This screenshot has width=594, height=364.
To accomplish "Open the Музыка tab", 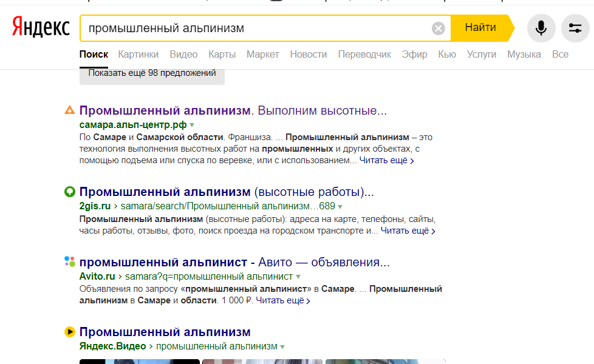I will point(524,55).
